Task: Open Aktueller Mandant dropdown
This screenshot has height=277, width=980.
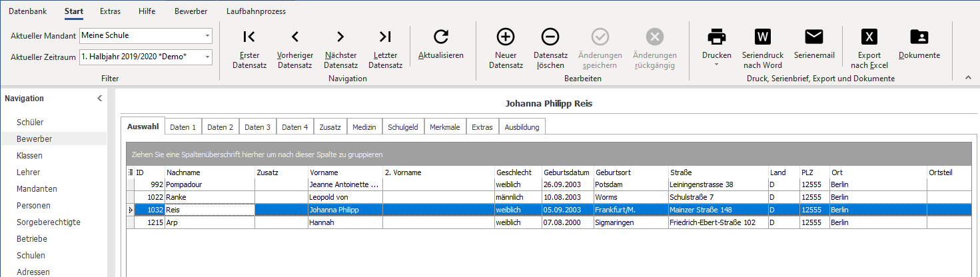Action: (207, 35)
